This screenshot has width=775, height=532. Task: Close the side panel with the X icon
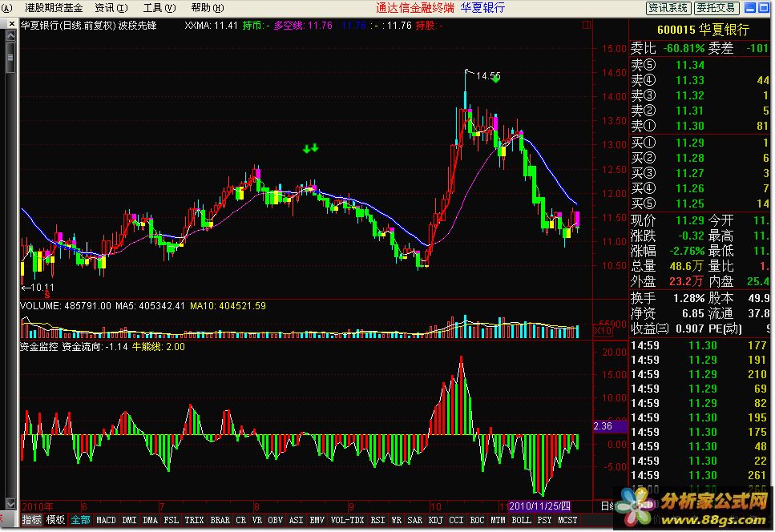(11, 23)
